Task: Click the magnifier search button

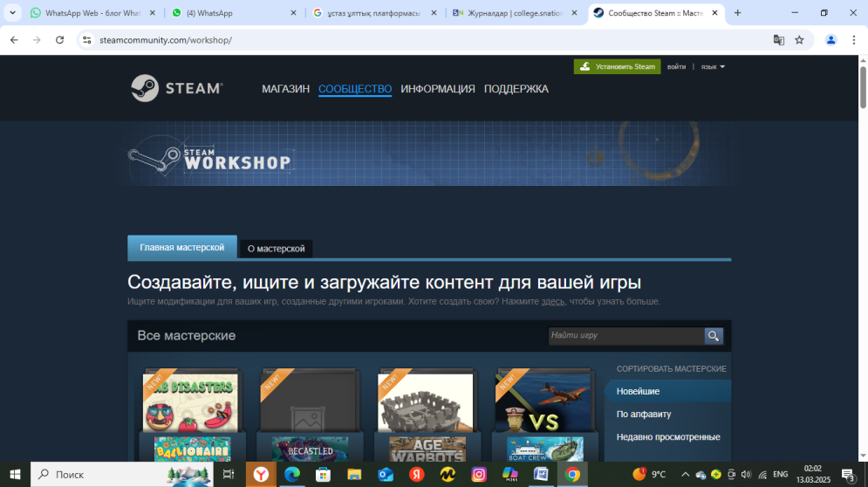Action: click(x=714, y=336)
